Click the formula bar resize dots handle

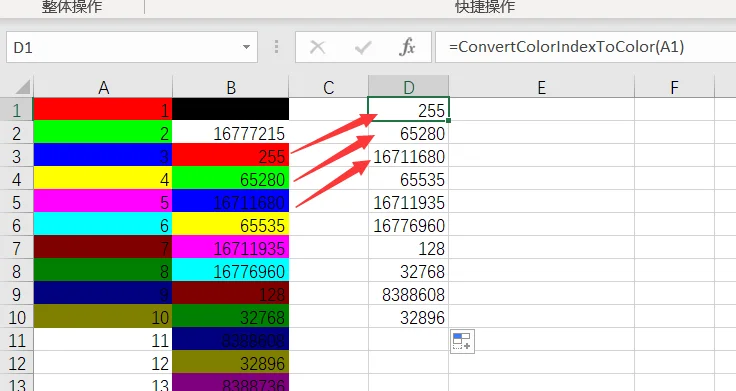click(x=276, y=47)
